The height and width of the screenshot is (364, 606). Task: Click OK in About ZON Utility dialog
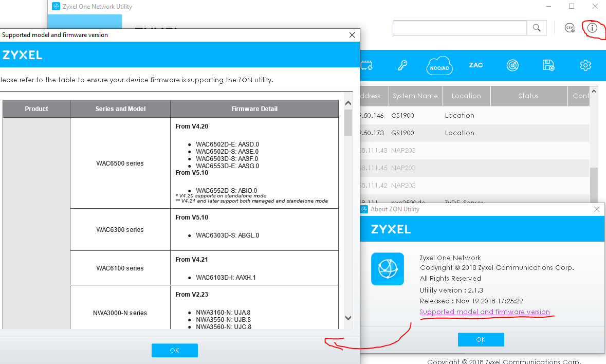(481, 340)
